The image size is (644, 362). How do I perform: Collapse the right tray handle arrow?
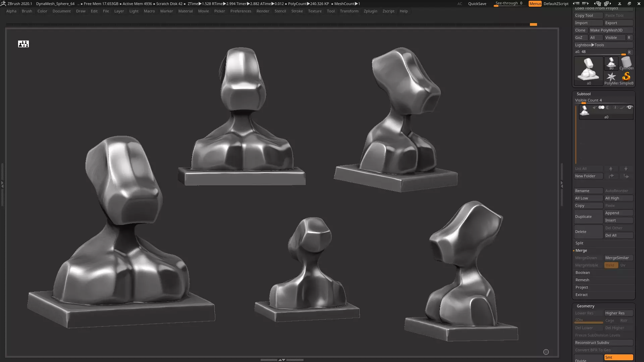coord(562,184)
